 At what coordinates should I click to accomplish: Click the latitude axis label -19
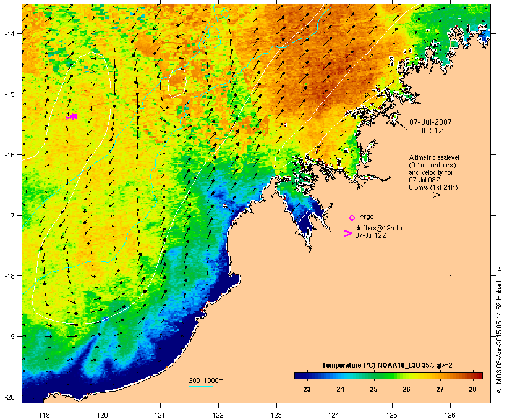coord(9,337)
